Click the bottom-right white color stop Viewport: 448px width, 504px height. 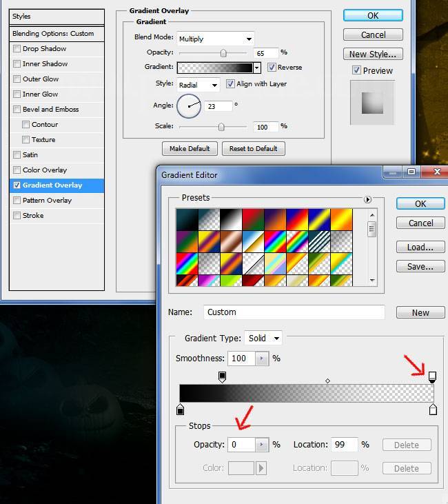point(433,410)
